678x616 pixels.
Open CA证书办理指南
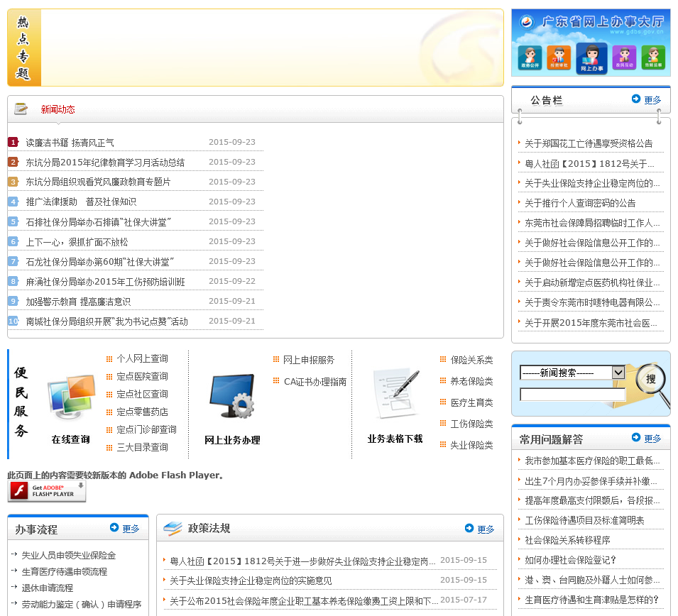pos(315,382)
